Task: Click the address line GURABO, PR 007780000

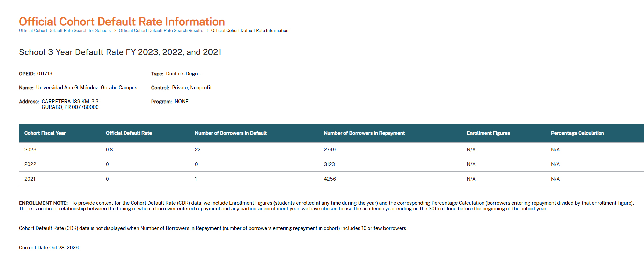Action: 70,107
